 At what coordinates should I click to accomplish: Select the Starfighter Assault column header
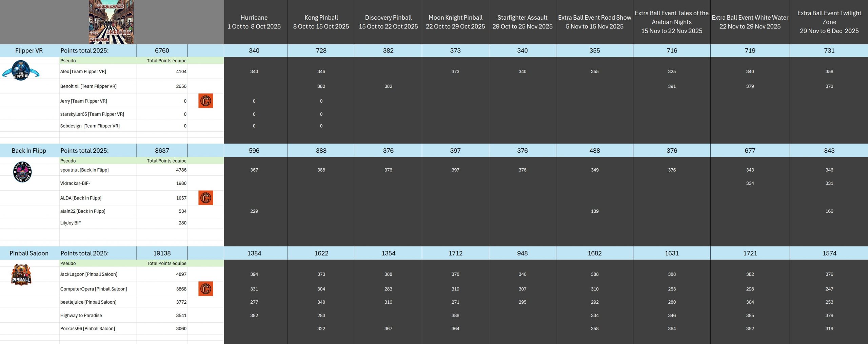coord(522,22)
